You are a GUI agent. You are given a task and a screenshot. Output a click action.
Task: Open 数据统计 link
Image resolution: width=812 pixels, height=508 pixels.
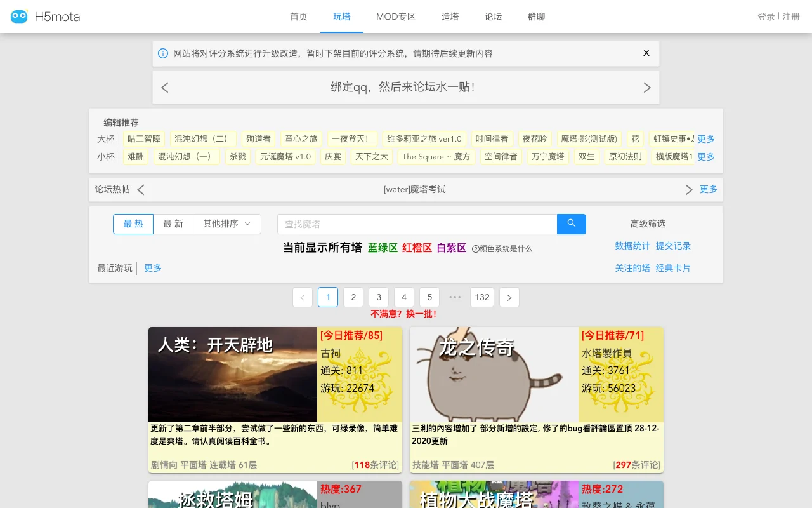pos(632,246)
